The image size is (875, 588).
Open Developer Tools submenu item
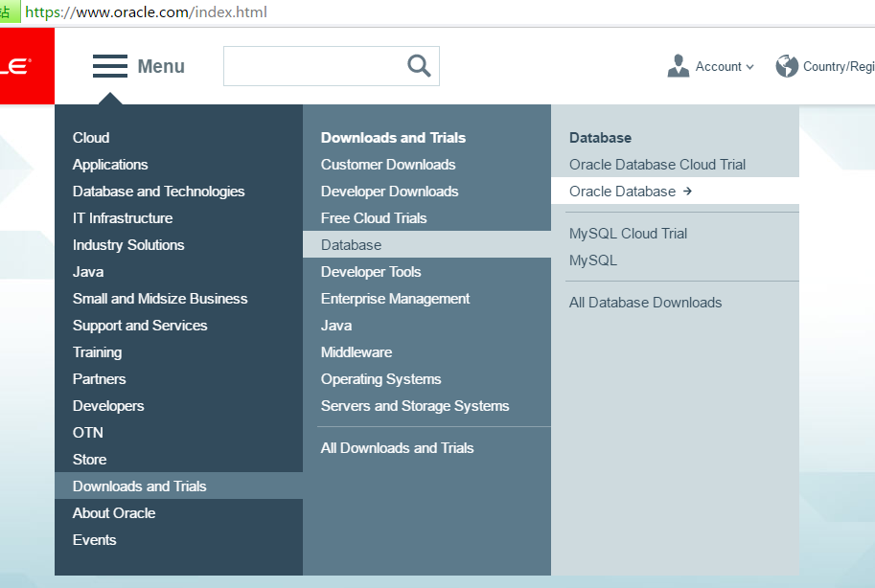[371, 272]
